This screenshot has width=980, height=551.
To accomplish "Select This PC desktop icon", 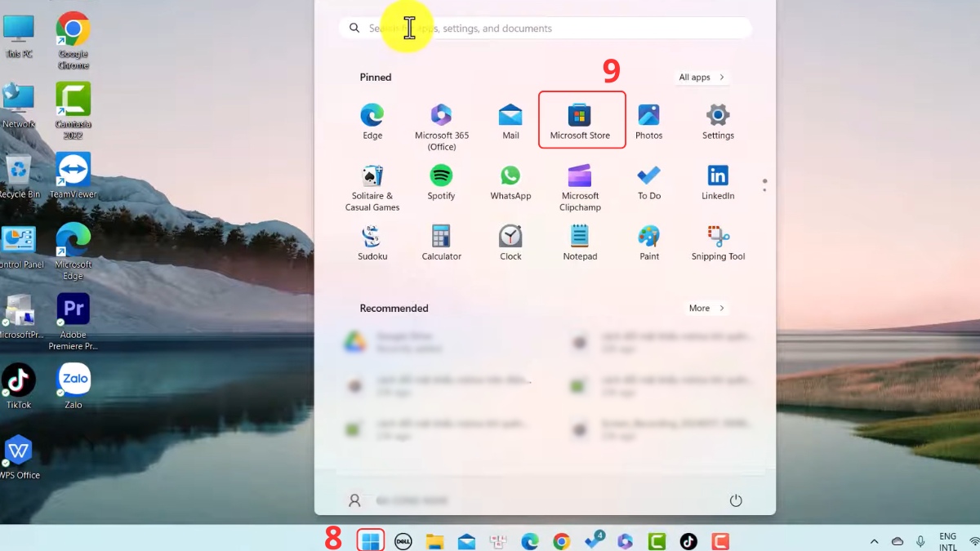I will (19, 37).
